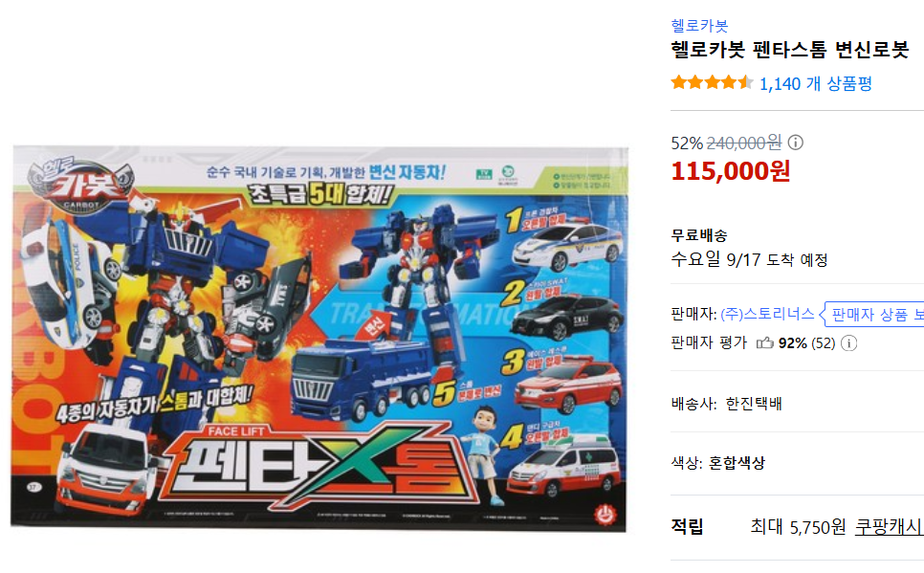Click the 헬로카봇 펜타스톰 변신로봇 product title
924x573 pixels.
790,50
